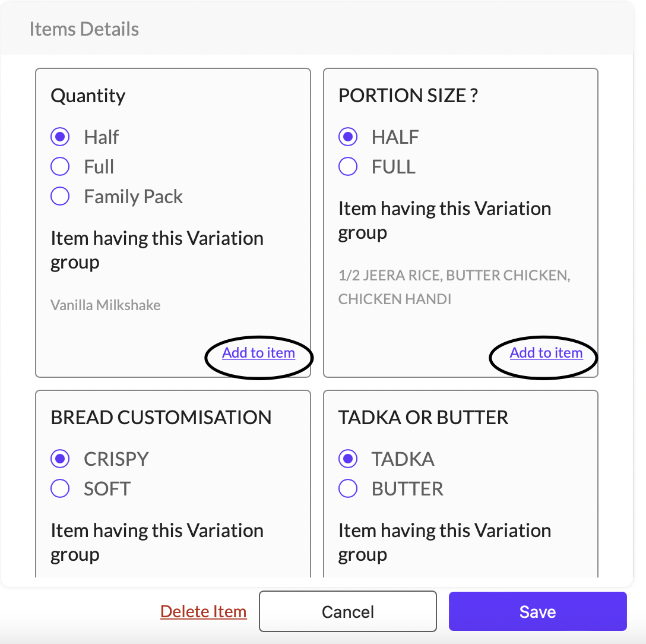Click the Quantity group title

point(88,96)
